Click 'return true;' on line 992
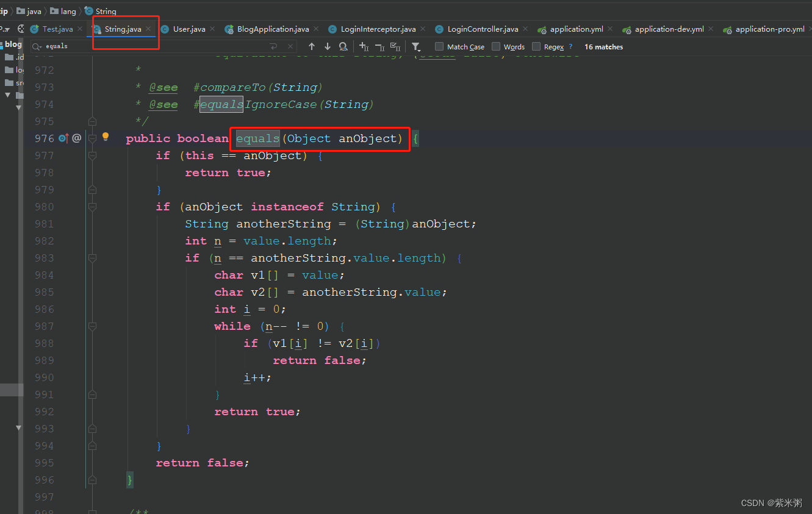Image resolution: width=812 pixels, height=514 pixels. [257, 412]
